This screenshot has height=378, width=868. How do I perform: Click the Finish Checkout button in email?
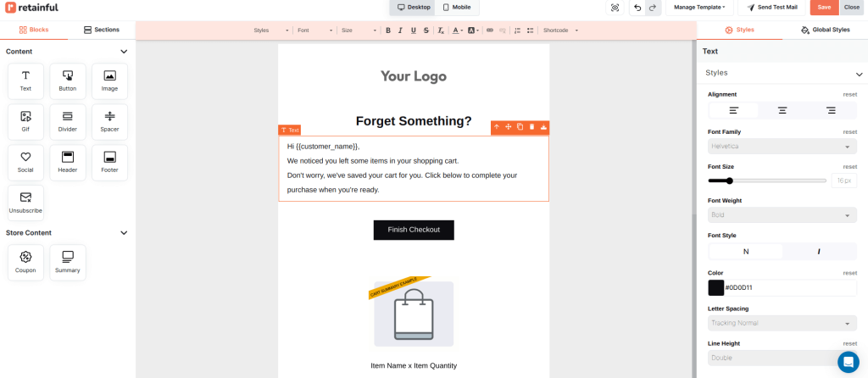[414, 230]
